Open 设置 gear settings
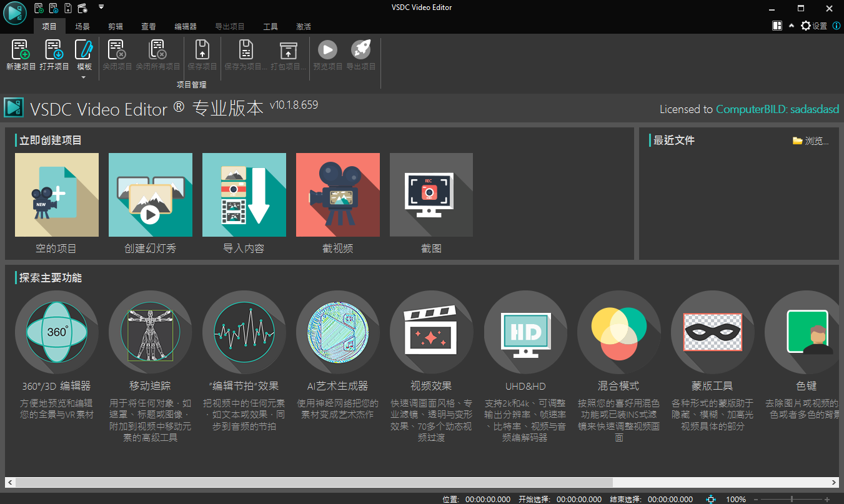The image size is (844, 504). [813, 26]
